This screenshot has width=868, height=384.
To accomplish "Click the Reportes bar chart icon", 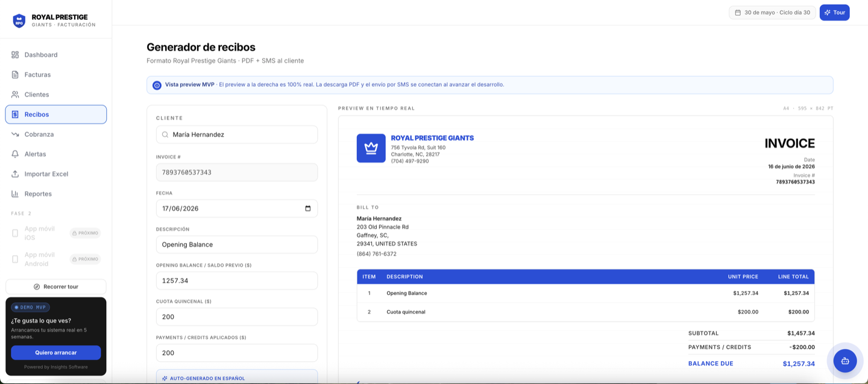I will click(15, 194).
